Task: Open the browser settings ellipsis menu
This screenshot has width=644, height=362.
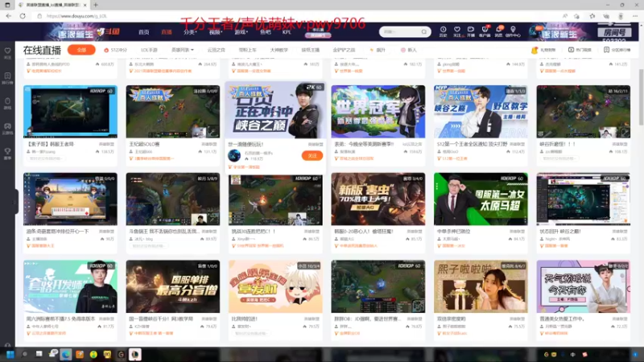Action: click(635, 16)
